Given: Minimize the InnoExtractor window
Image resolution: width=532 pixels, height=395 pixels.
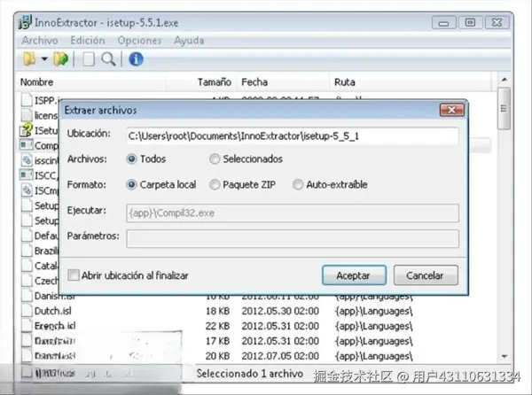Looking at the screenshot, I should [x=444, y=23].
